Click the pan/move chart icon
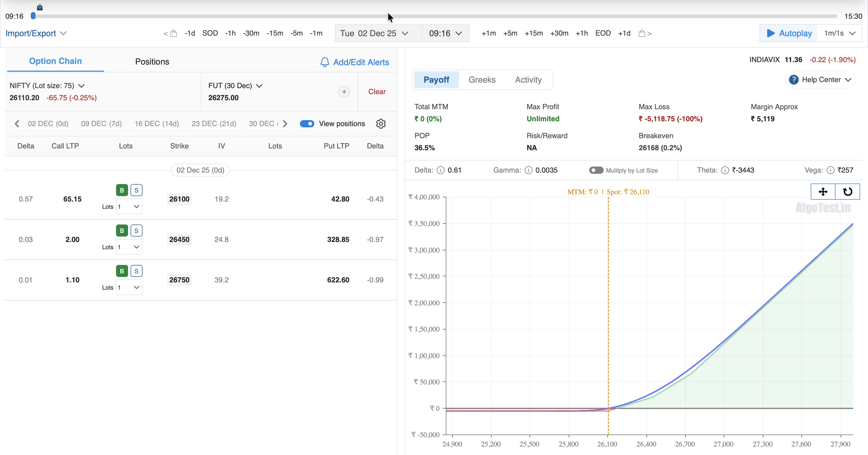The width and height of the screenshot is (868, 455). click(823, 192)
